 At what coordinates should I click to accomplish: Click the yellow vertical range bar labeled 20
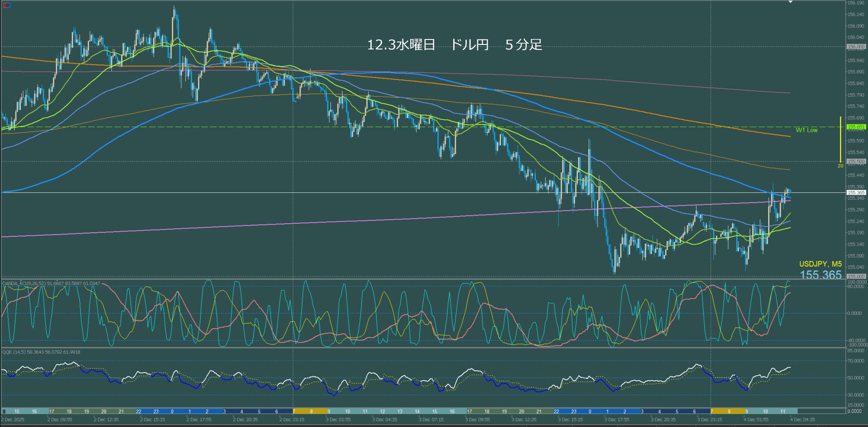pos(840,139)
